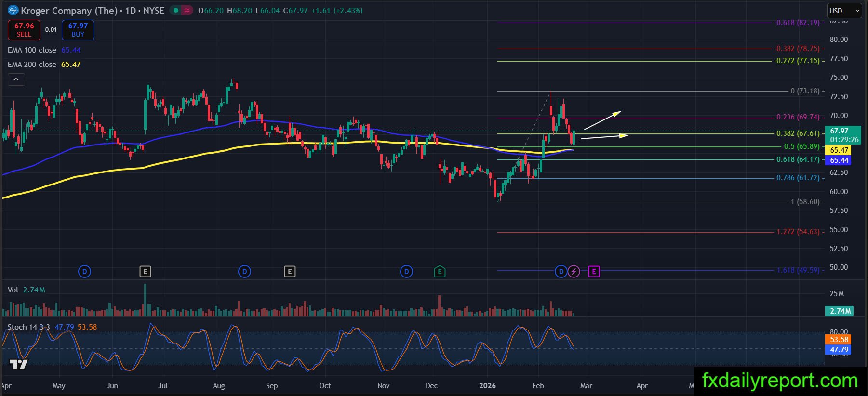Click the Mar label on time axis
This screenshot has width=868, height=396.
pyautogui.click(x=586, y=386)
